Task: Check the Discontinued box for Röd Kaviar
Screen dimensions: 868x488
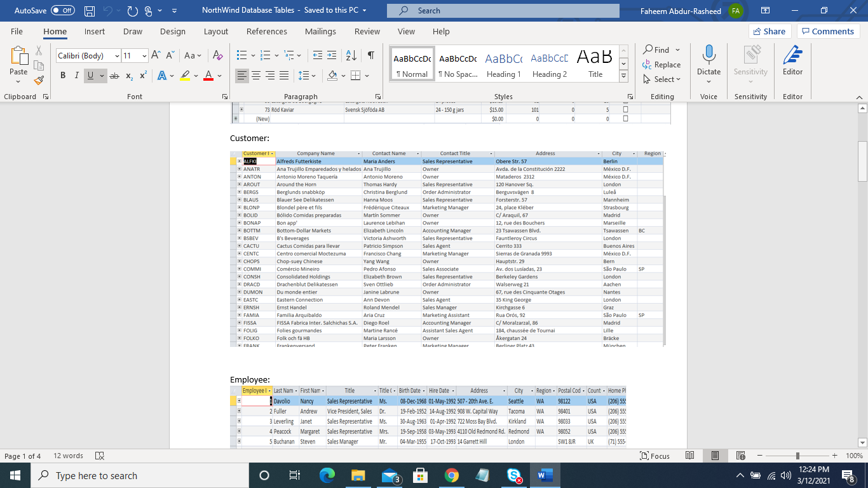Action: click(625, 110)
